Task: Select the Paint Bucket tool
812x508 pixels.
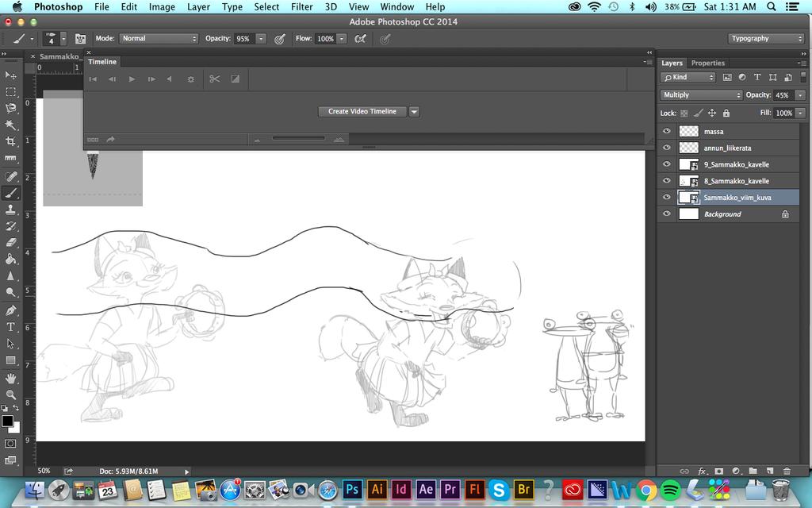Action: coord(10,260)
